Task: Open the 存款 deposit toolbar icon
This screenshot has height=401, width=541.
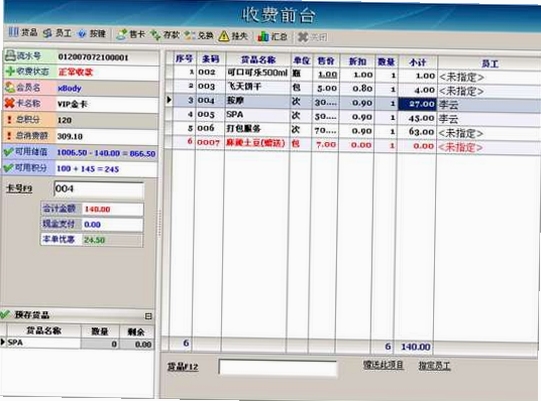Action: coord(156,35)
